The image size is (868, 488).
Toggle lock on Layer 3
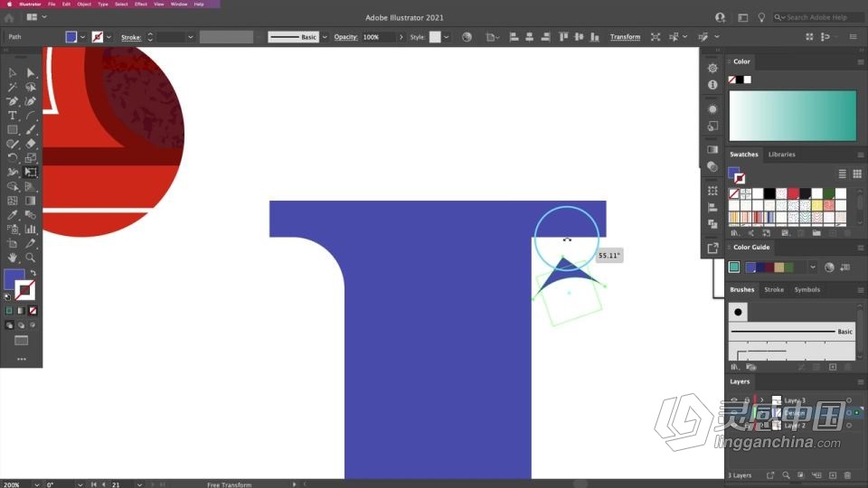747,400
